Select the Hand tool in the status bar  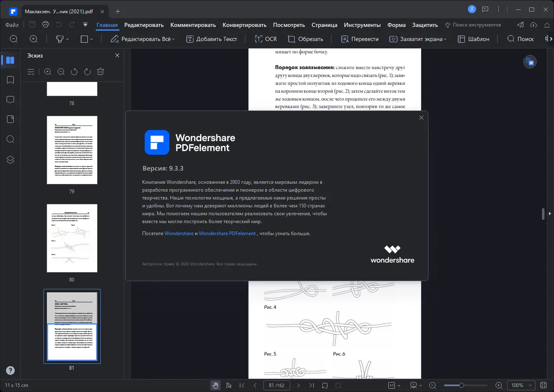click(215, 385)
